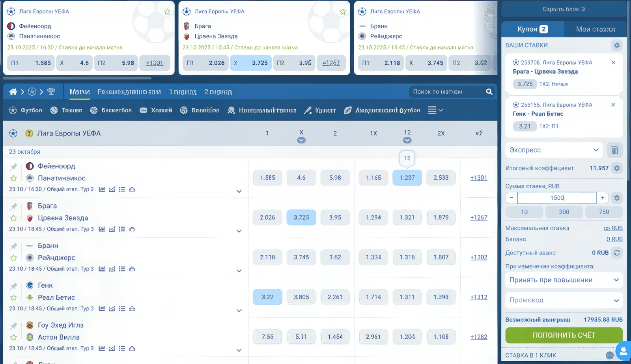Image resolution: width=631 pixels, height=364 pixels.
Task: Click the 1500 stake amount input field
Action: point(556,198)
